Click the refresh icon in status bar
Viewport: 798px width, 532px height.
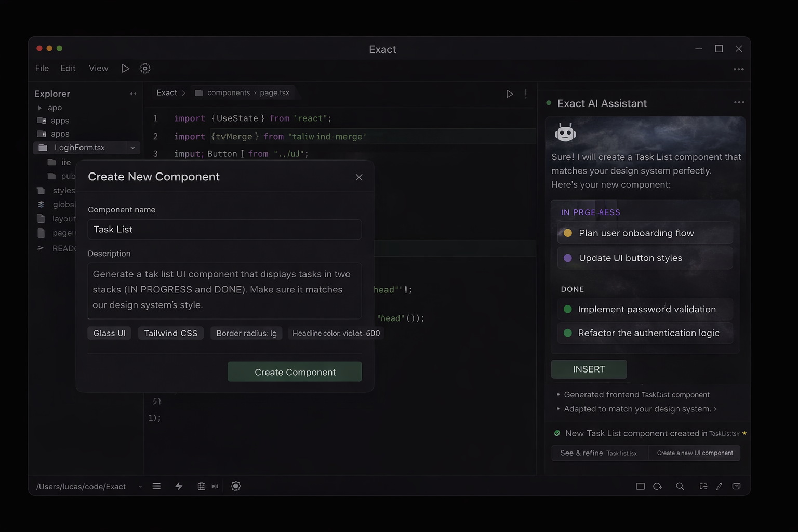658,486
